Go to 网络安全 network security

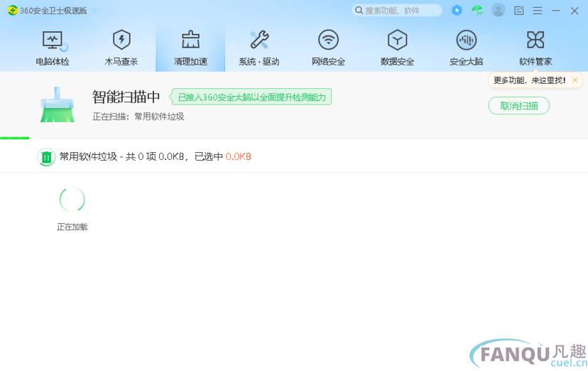click(328, 47)
